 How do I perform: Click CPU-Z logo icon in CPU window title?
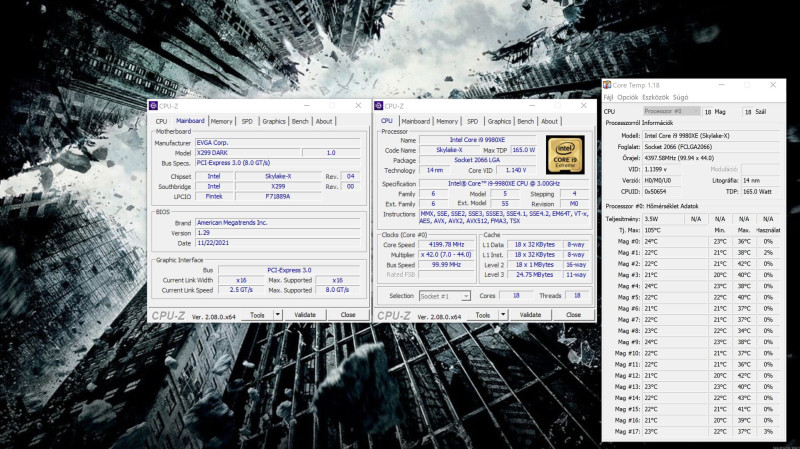pyautogui.click(x=379, y=106)
